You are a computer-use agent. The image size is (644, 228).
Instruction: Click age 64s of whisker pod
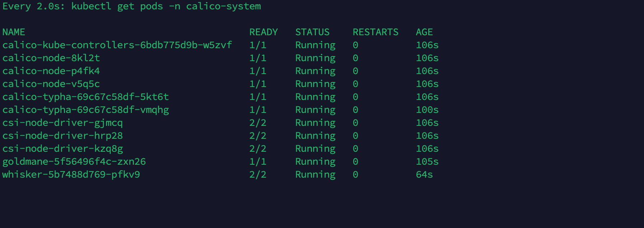(424, 174)
